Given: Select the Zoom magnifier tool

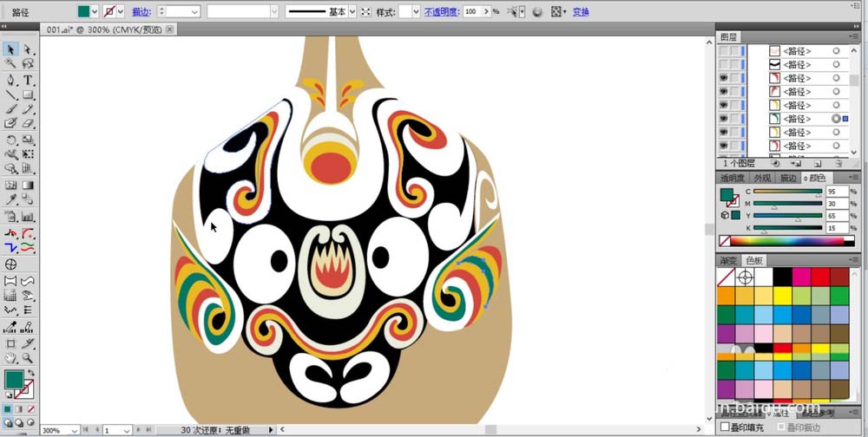Looking at the screenshot, I should pos(28,357).
